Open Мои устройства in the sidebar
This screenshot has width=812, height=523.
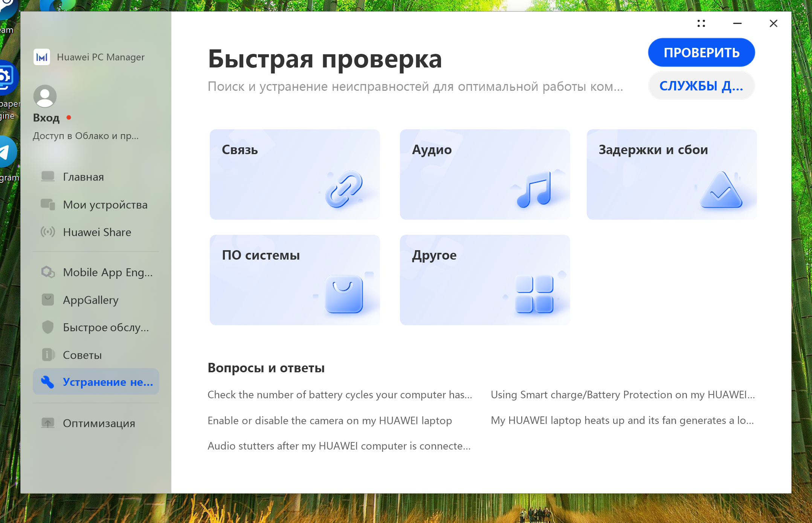tap(105, 205)
